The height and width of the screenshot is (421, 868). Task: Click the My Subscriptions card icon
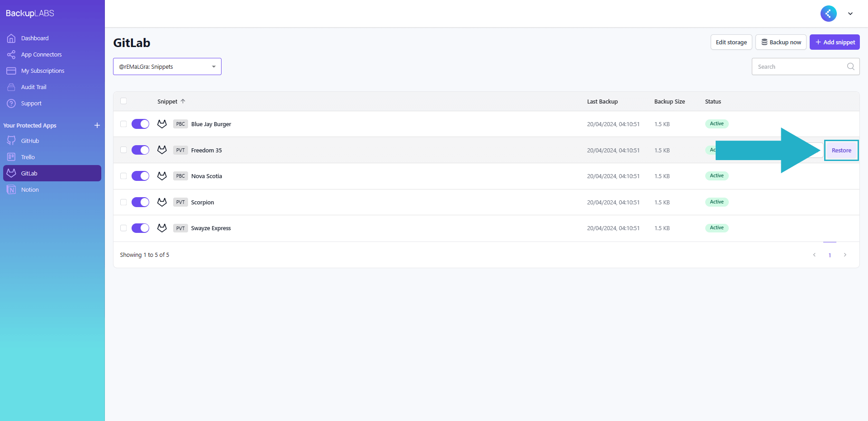tap(11, 71)
